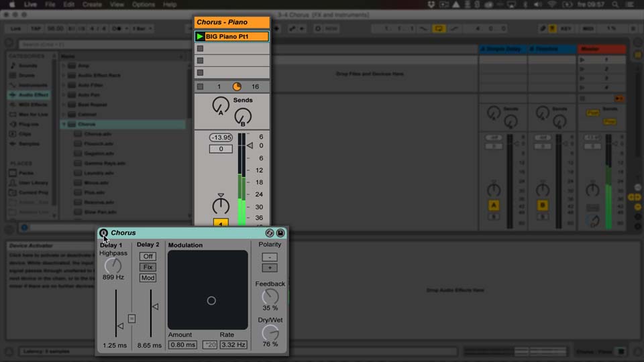Click the Delay 1 time slider handle
Viewport: 644px width, 362px height.
point(120,326)
